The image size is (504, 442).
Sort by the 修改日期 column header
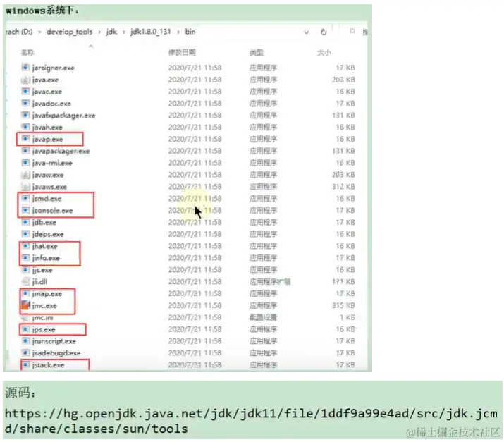[x=182, y=52]
